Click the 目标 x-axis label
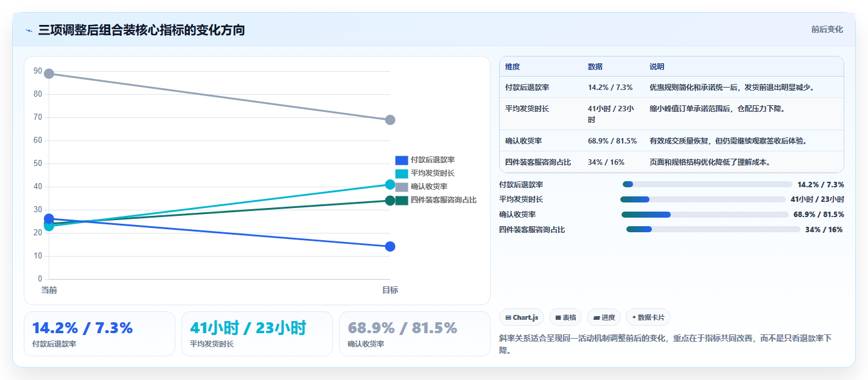 click(x=390, y=290)
